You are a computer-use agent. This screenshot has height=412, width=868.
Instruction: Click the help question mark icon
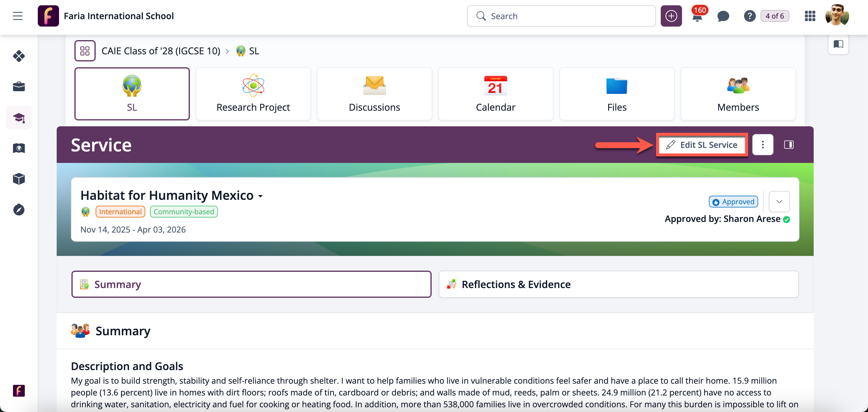tap(749, 16)
